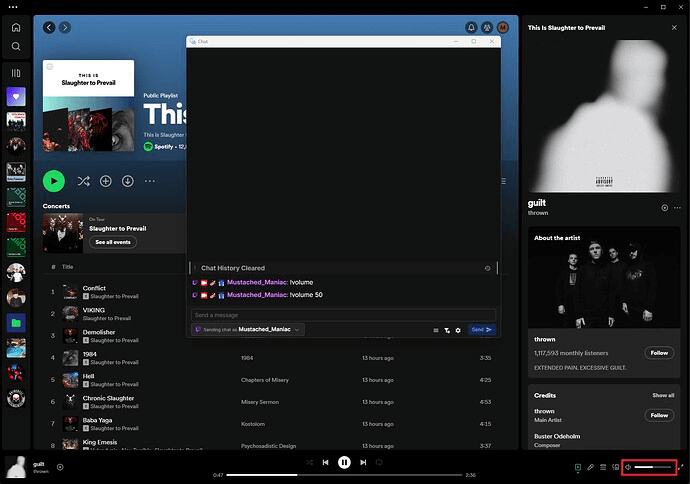Skip to previous track
This screenshot has width=690, height=484.
coord(325,462)
